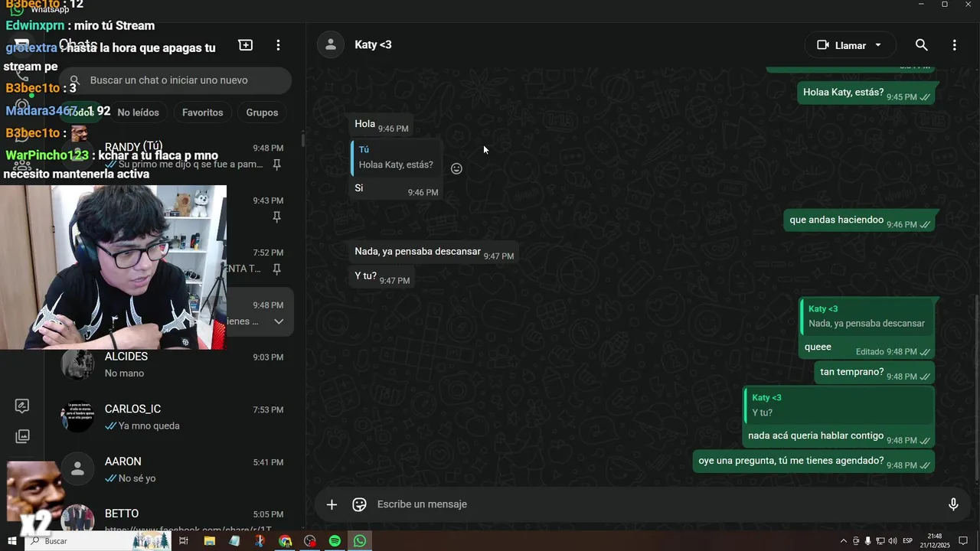Click the Escribe un mensaje field
Screen dimensions: 980x551
tap(655, 504)
